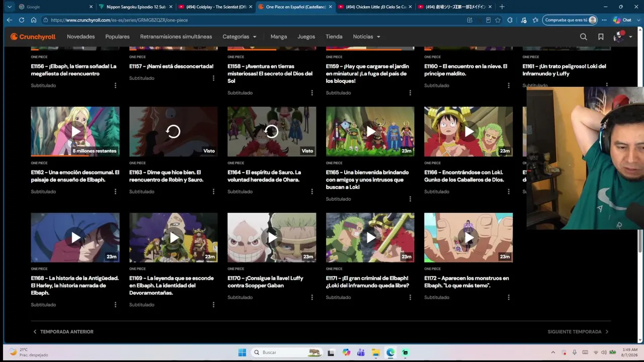Screen dimensions: 644x362
Task: Play episode E1169 thumbnail
Action: click(x=173, y=238)
